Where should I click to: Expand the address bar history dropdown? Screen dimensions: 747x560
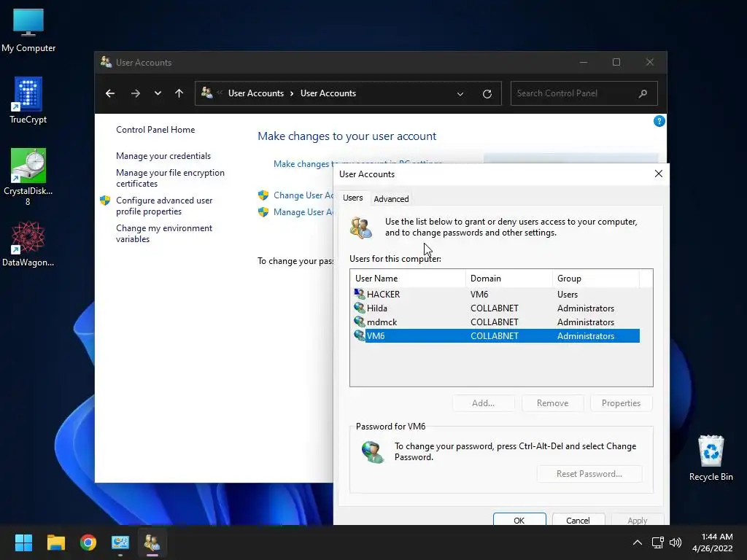(x=460, y=94)
